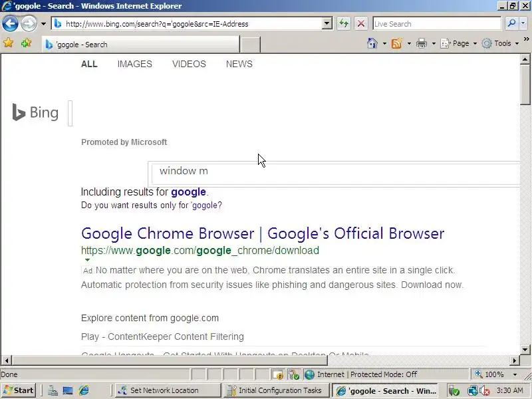The height and width of the screenshot is (399, 532).
Task: Open the Windows Start menu
Action: (x=19, y=390)
